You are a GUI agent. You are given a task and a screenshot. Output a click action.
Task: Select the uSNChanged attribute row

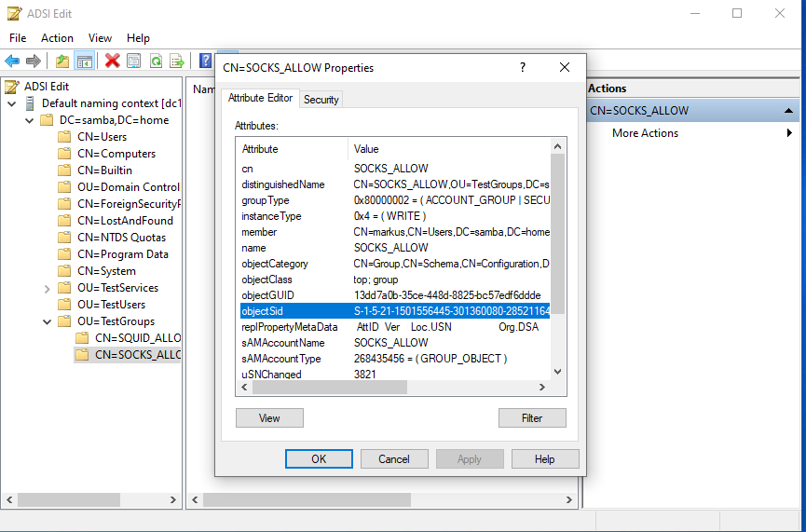(x=395, y=374)
